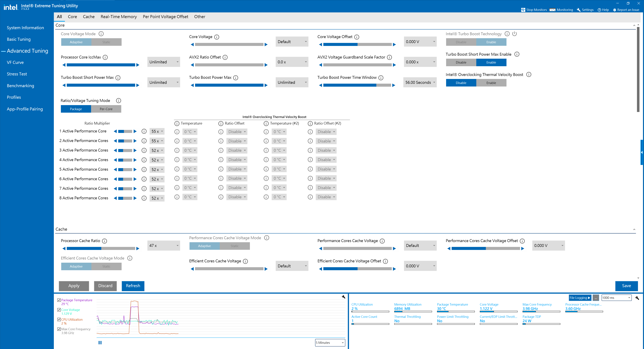Open VF Curve in sidebar
644x349 pixels.
[15, 63]
